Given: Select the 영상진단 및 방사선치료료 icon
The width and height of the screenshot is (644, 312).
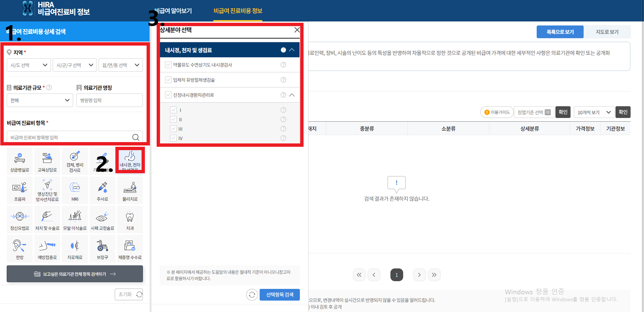Looking at the screenshot, I should click(x=47, y=190).
